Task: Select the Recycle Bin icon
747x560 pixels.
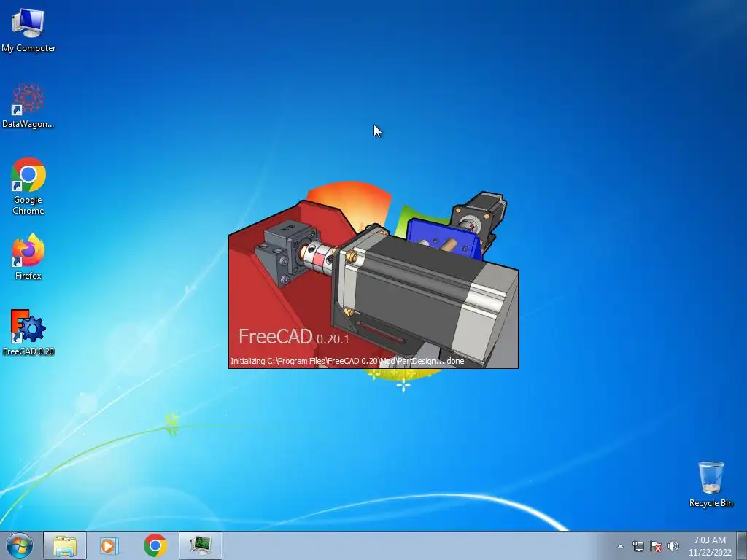Action: point(711,484)
